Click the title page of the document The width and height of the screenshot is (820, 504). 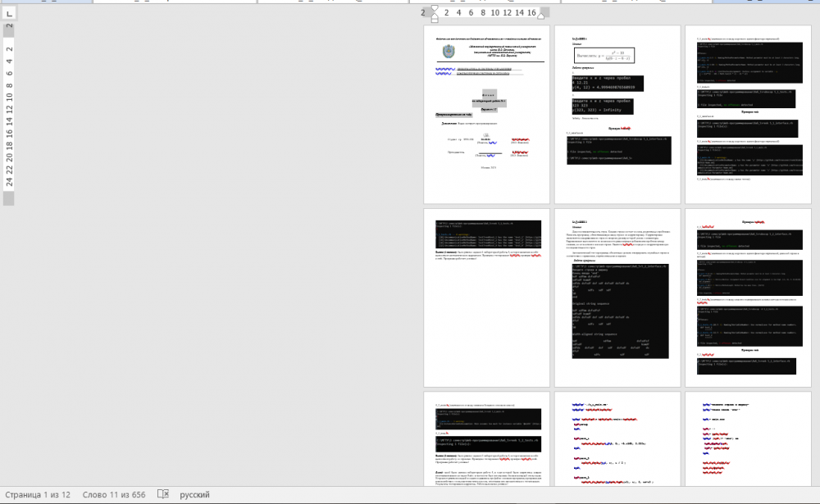click(x=486, y=115)
